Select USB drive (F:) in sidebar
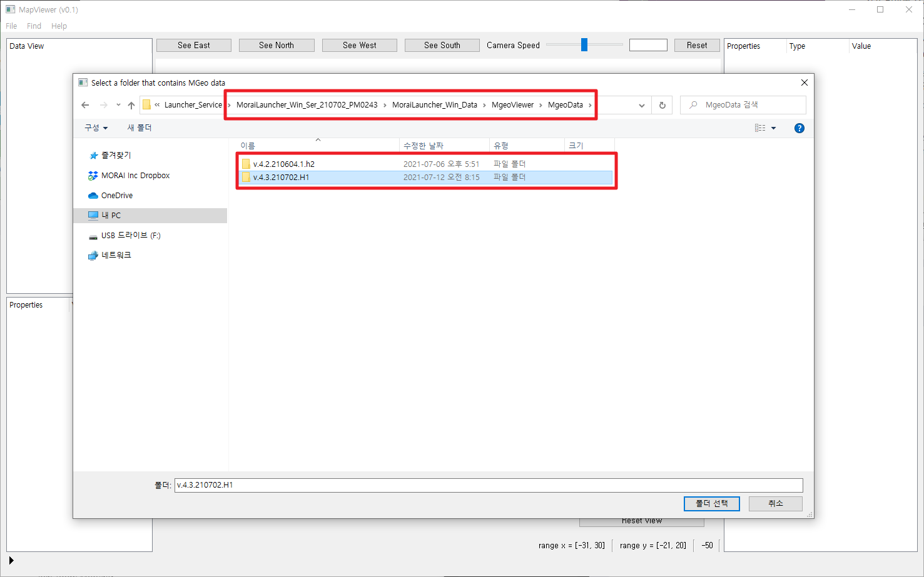This screenshot has height=577, width=924. click(130, 236)
